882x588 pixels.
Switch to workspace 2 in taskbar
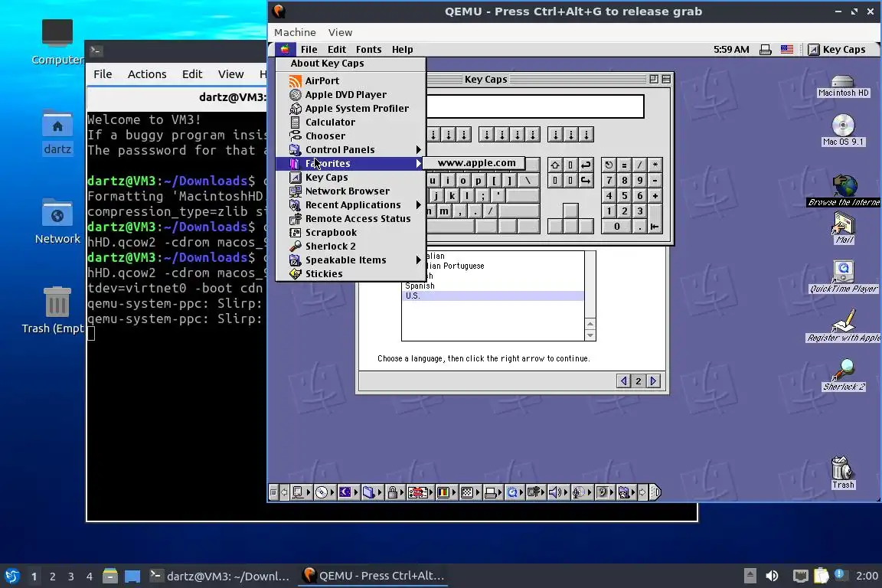(52, 577)
